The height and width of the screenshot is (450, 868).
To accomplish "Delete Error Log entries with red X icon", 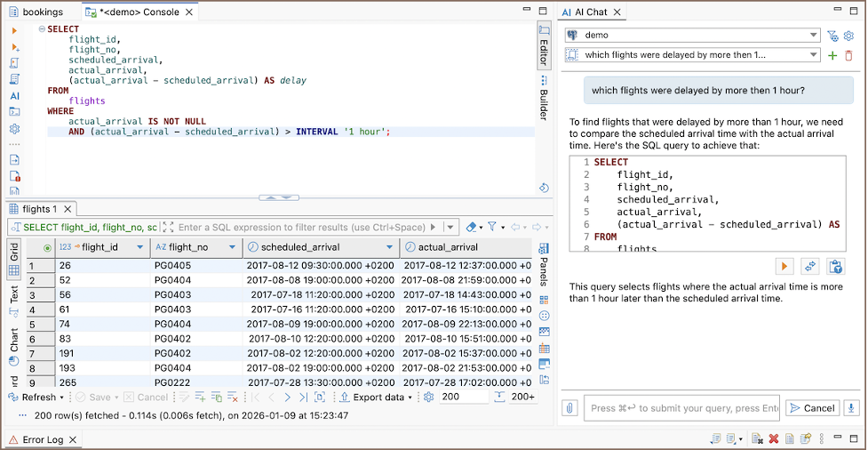I will (774, 439).
